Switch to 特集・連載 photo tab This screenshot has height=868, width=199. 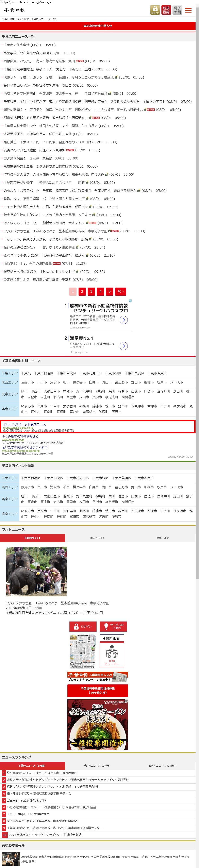click(x=163, y=538)
